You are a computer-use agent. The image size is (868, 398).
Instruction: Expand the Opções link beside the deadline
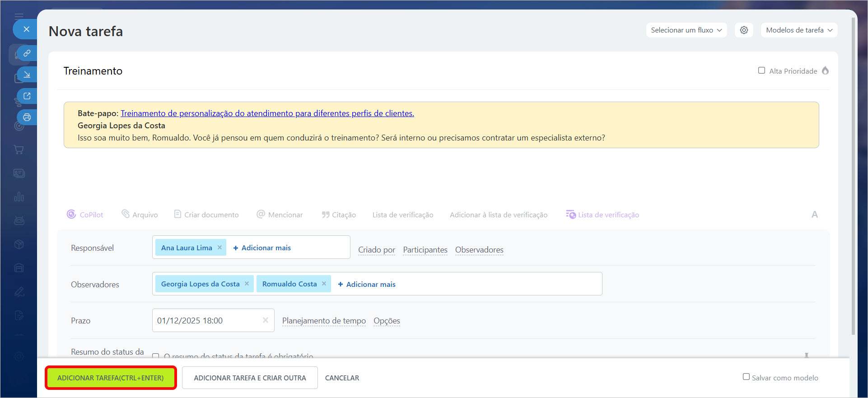[x=387, y=321]
